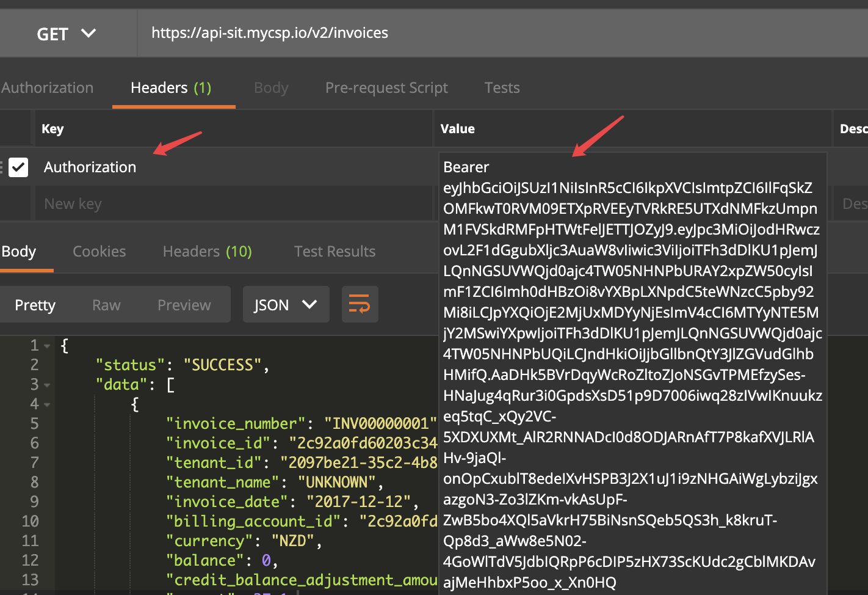Switch to the Body request tab
The height and width of the screenshot is (595, 868).
click(x=270, y=87)
